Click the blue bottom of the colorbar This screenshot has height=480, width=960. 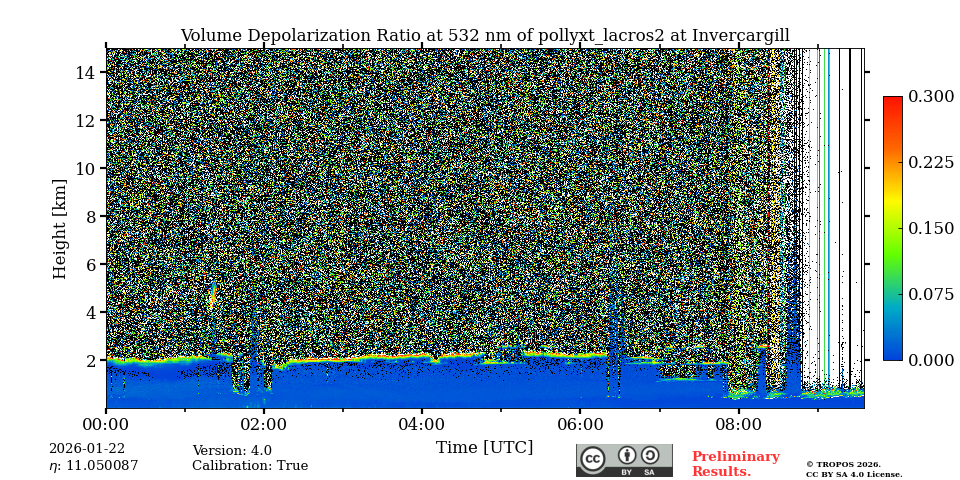tap(892, 353)
